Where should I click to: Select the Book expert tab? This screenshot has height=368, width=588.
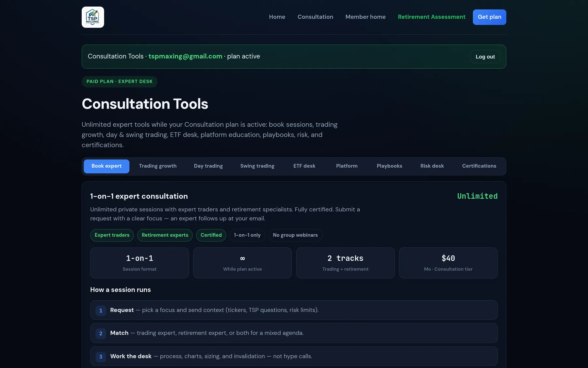pyautogui.click(x=106, y=166)
